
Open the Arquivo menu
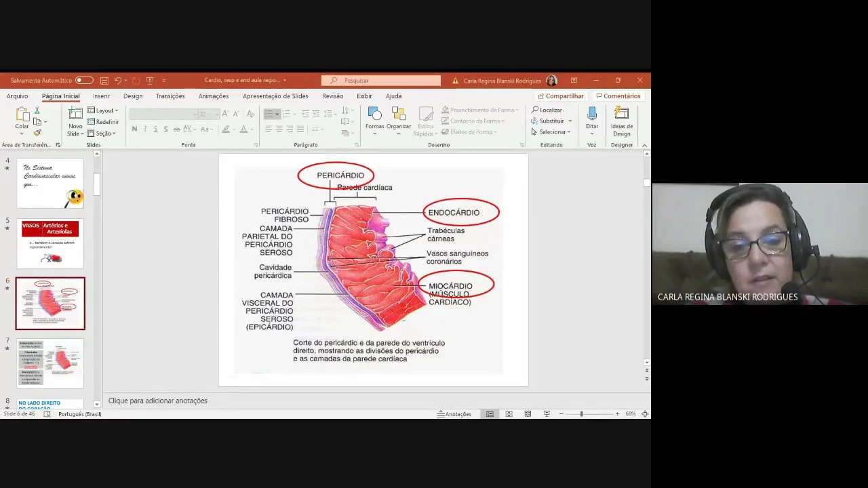pos(18,96)
